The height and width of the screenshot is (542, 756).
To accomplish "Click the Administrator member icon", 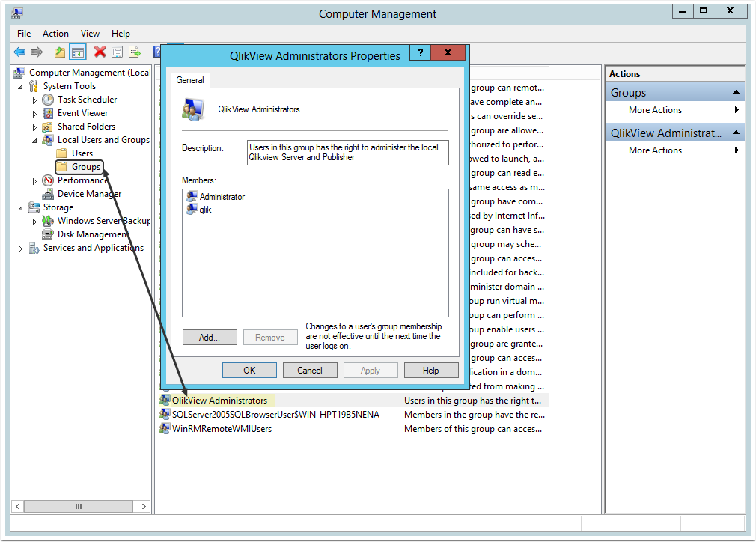I will click(x=192, y=196).
